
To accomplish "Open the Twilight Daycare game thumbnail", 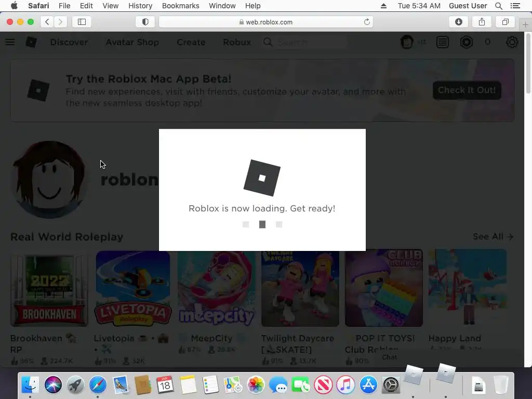I will pos(300,289).
